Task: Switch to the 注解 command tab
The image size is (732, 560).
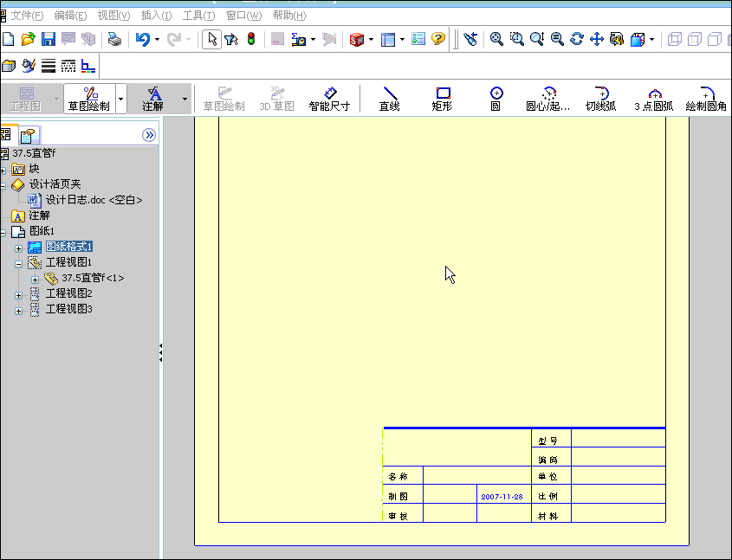Action: click(153, 99)
